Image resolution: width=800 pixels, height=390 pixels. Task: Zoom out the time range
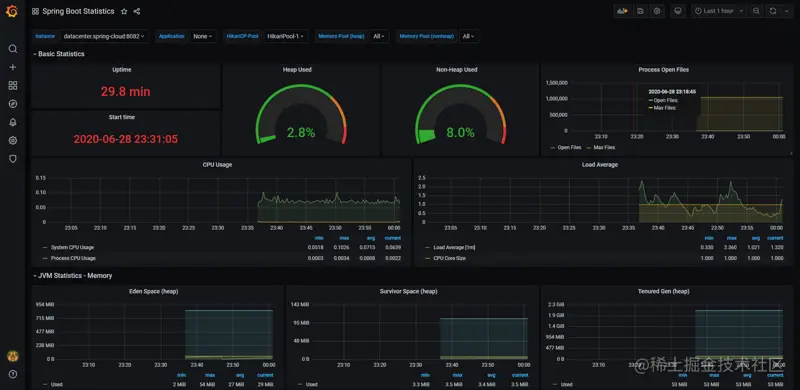tap(756, 11)
